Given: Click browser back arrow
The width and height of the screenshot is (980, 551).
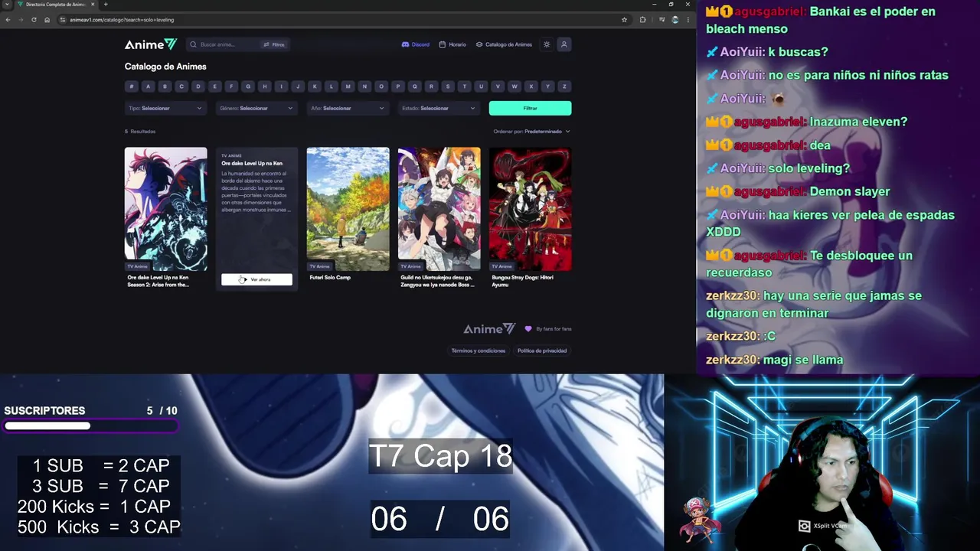Looking at the screenshot, I should coord(8,20).
